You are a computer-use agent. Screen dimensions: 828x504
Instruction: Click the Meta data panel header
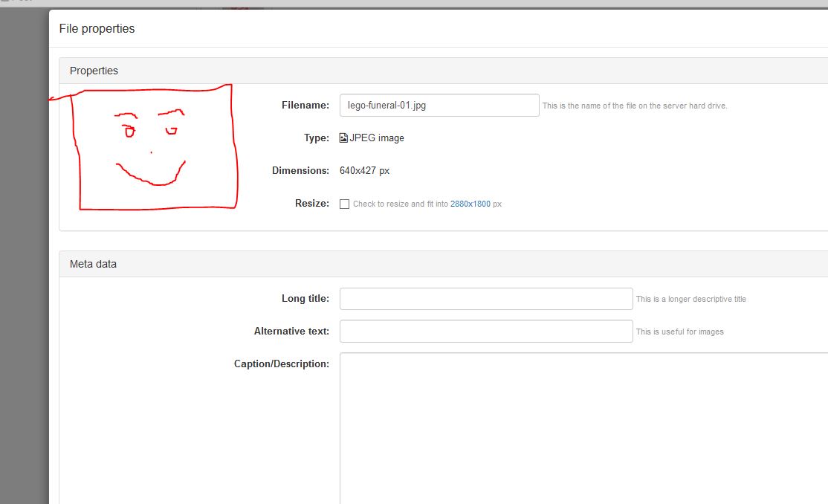pyautogui.click(x=444, y=264)
